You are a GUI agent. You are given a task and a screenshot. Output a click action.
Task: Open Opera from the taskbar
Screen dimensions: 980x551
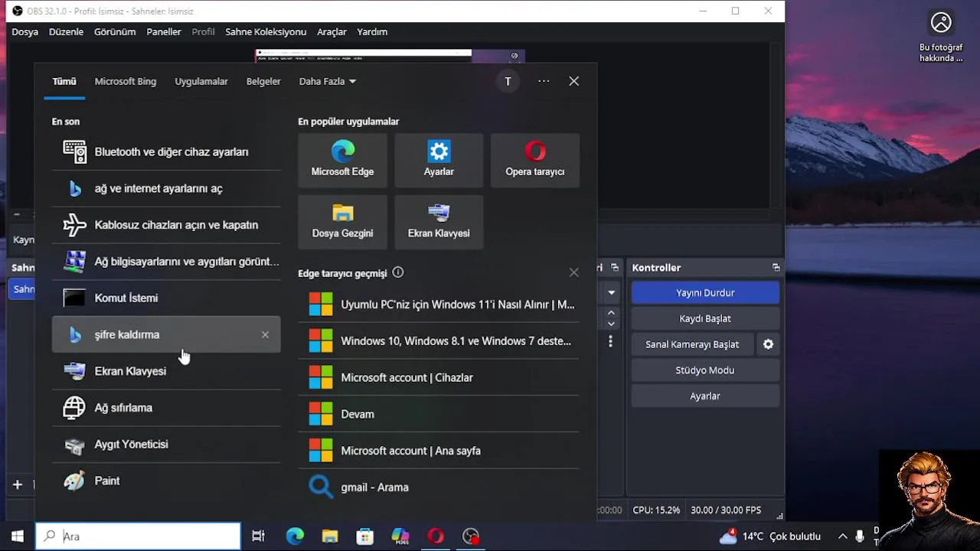[x=436, y=536]
